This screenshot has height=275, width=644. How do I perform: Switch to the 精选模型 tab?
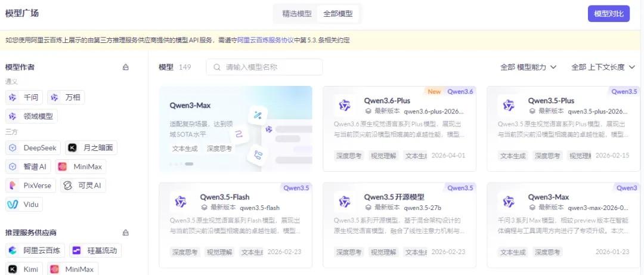click(x=296, y=14)
